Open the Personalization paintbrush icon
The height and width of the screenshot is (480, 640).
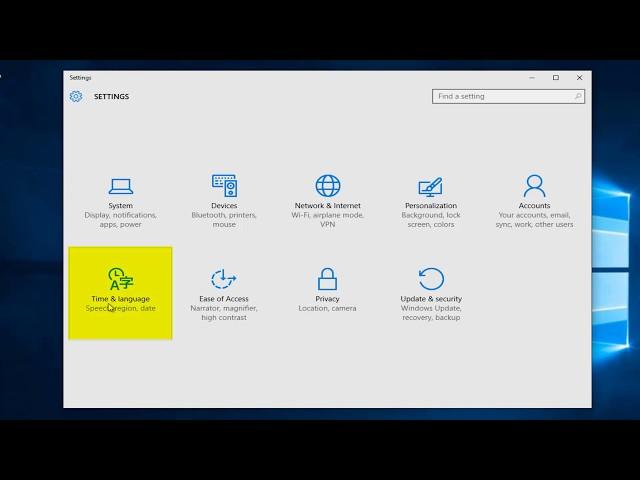click(x=431, y=187)
